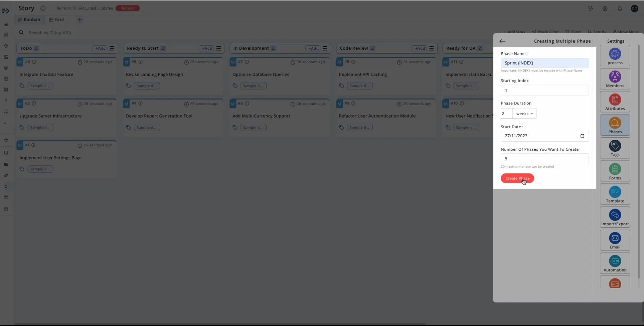Click the home icon in the sidebar

(x=6, y=24)
